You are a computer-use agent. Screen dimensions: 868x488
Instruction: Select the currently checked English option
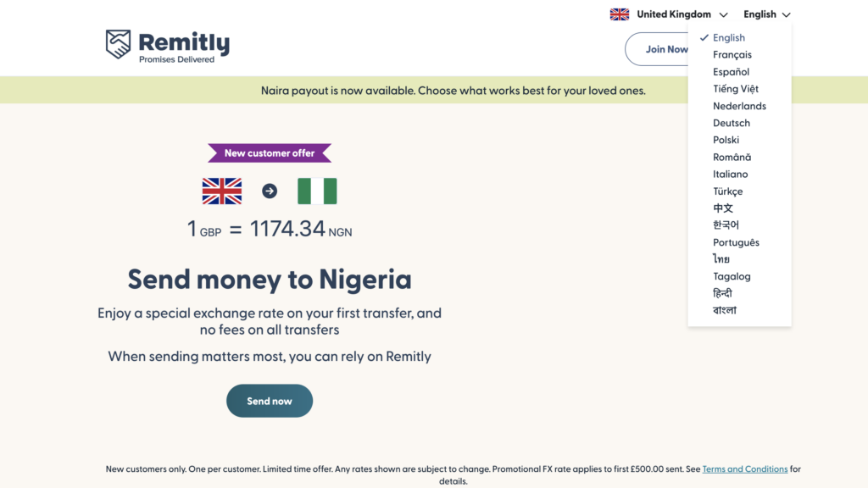729,37
